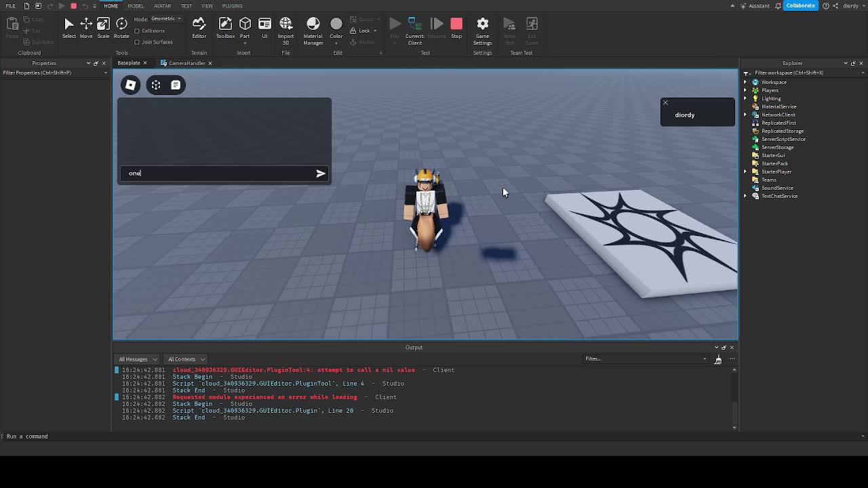Expand the NetworkClient node in Explorer
The height and width of the screenshot is (488, 868).
(x=745, y=115)
